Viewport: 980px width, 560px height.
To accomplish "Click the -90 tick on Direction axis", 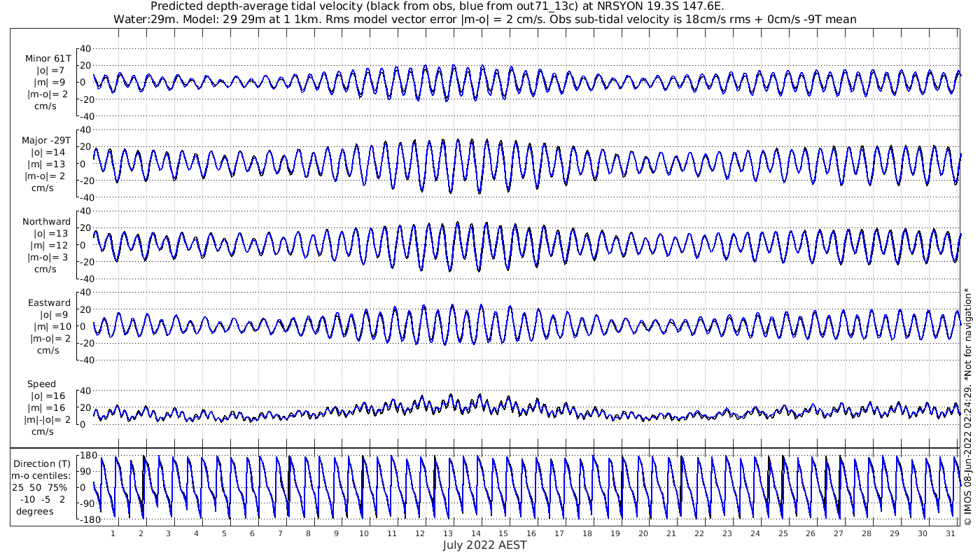I will point(85,504).
